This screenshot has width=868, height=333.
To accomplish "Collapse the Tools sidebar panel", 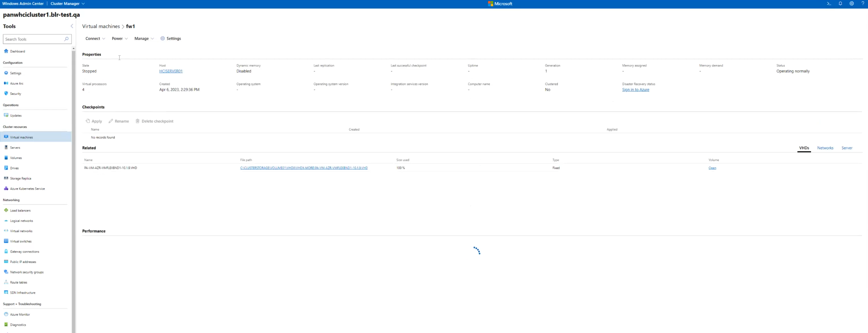I will pos(72,26).
